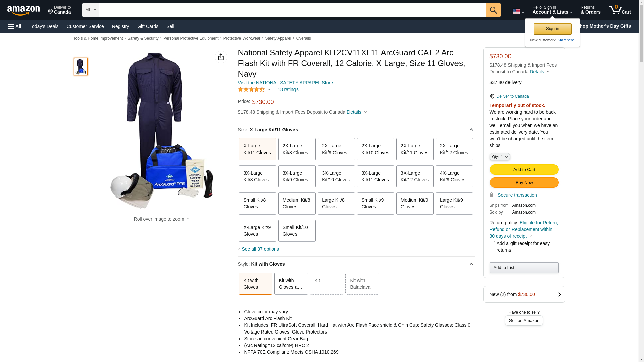Open the search category All dropdown

tap(91, 10)
